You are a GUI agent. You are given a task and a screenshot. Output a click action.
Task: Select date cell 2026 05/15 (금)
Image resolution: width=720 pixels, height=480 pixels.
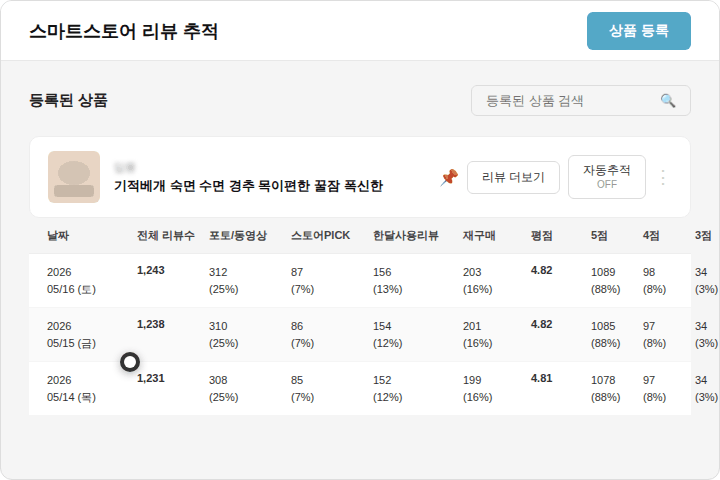pyautogui.click(x=71, y=335)
